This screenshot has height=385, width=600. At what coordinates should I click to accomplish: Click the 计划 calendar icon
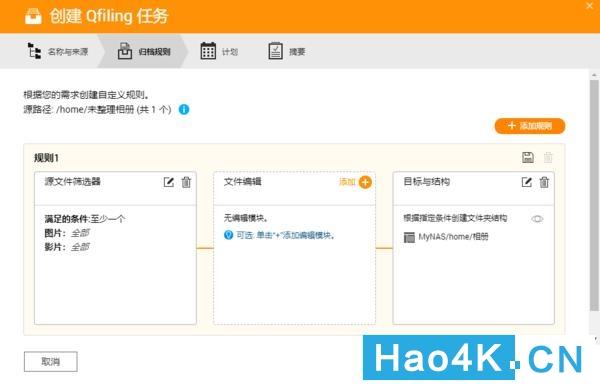[208, 51]
